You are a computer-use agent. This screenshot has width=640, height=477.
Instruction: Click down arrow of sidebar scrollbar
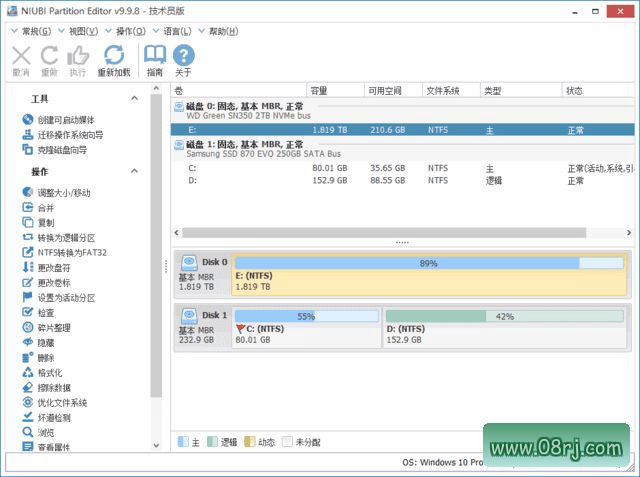point(156,445)
